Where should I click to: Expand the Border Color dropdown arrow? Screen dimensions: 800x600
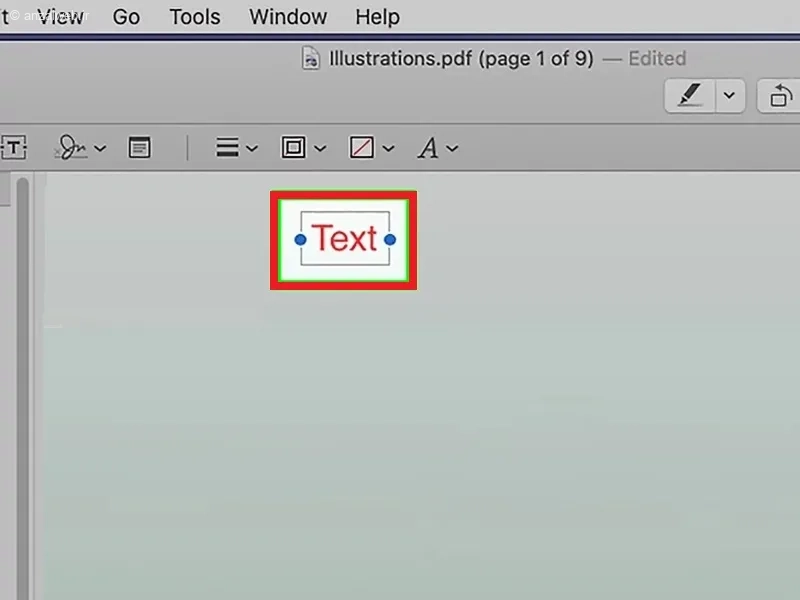coord(320,148)
